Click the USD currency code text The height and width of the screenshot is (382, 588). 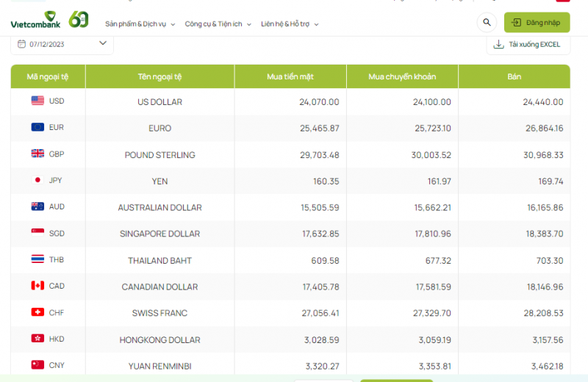point(57,101)
